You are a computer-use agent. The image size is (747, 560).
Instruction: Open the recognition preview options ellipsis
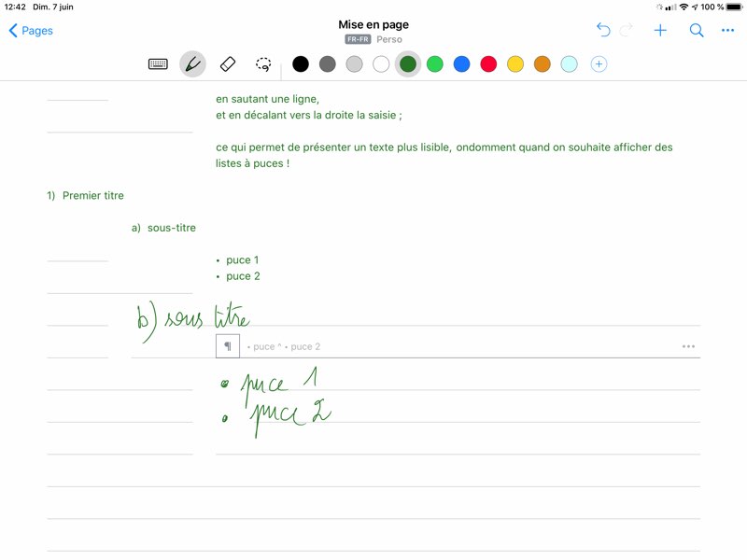[688, 346]
